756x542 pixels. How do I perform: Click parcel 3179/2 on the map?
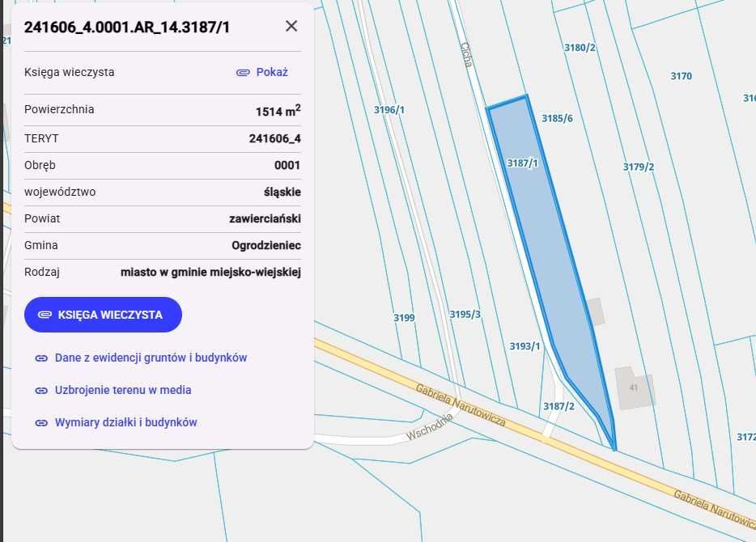pos(637,167)
